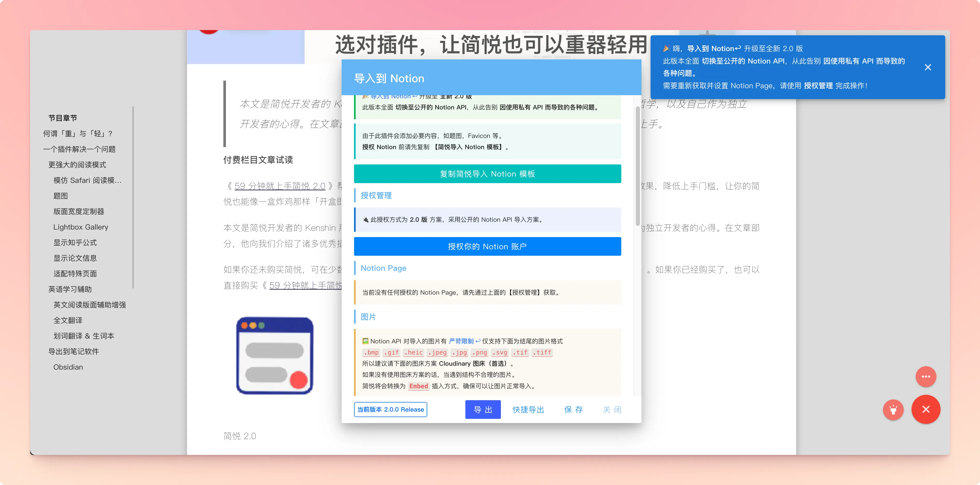Click 授权管理 link in blue notification
The width and height of the screenshot is (980, 485).
pos(818,86)
